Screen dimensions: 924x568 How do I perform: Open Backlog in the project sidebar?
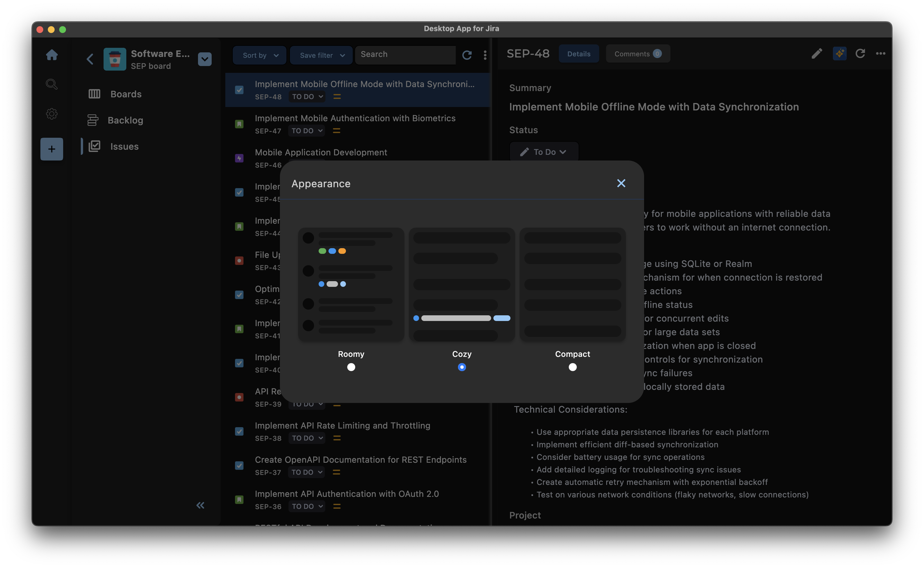125,120
